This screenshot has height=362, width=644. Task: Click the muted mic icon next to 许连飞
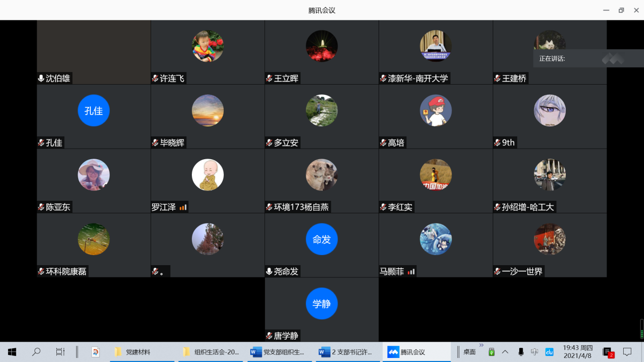tap(155, 79)
